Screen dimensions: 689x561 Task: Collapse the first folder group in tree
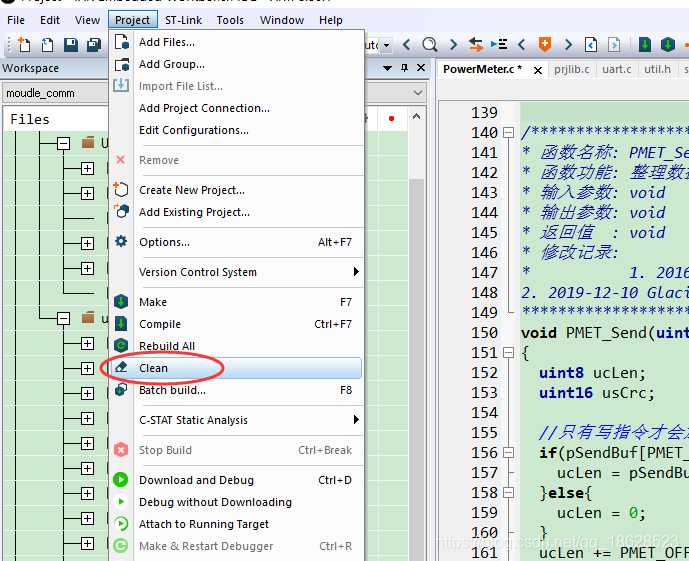click(63, 143)
